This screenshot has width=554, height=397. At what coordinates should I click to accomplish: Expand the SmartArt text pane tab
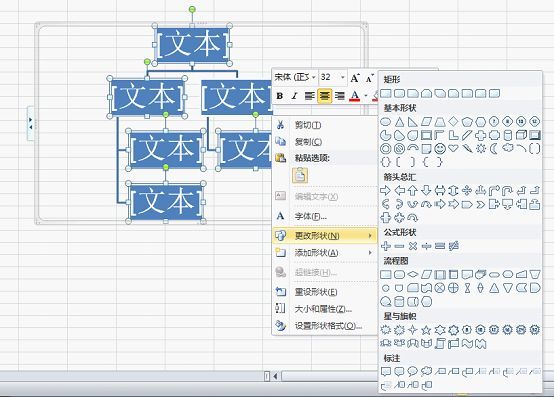(31, 123)
